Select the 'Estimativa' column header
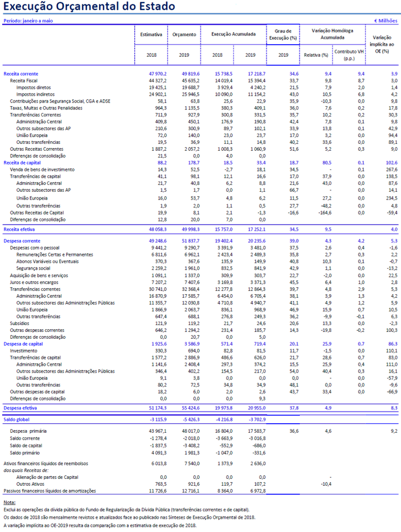 click(151, 35)
